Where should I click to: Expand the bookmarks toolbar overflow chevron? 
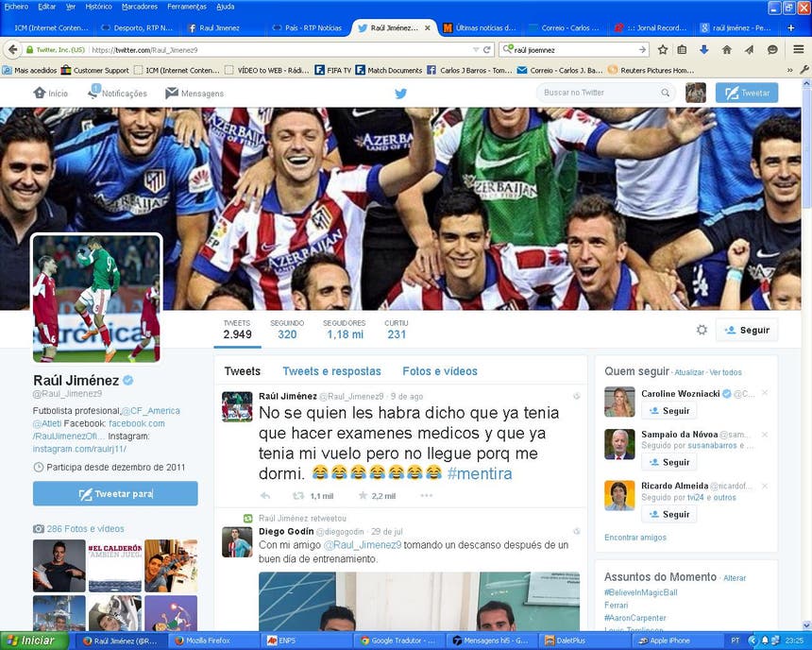coord(791,70)
